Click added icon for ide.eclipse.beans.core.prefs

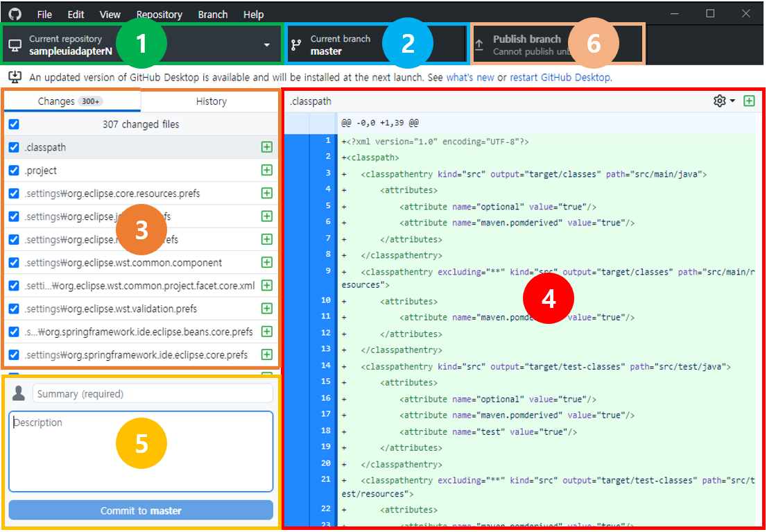[266, 332]
